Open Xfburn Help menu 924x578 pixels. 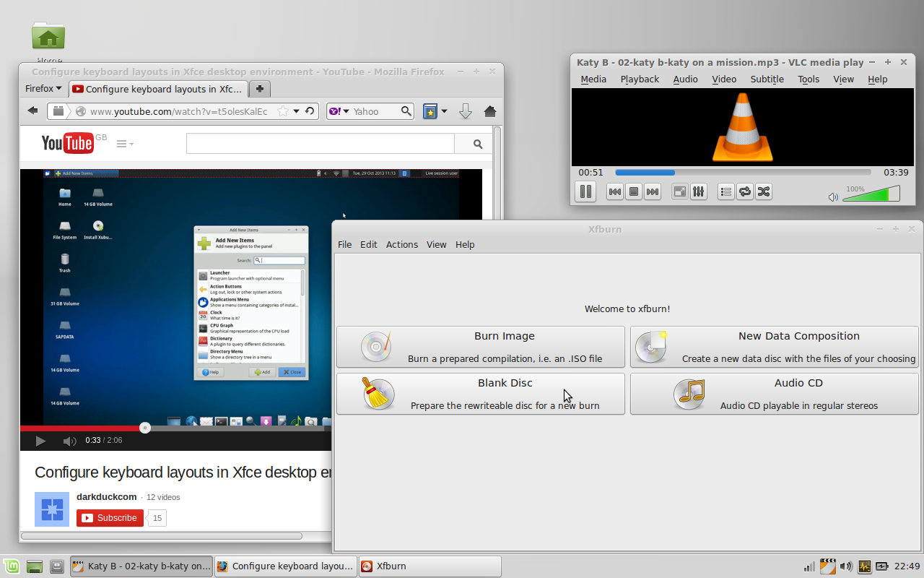[465, 245]
